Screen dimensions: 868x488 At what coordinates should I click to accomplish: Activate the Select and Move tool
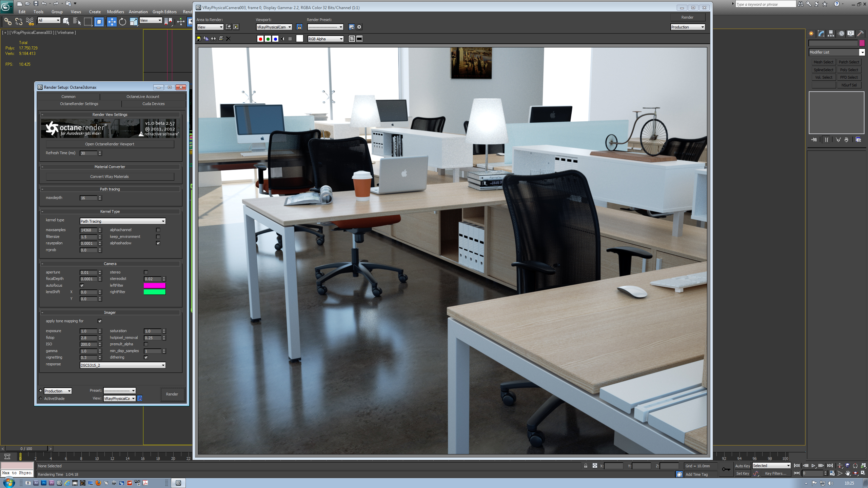click(x=112, y=22)
